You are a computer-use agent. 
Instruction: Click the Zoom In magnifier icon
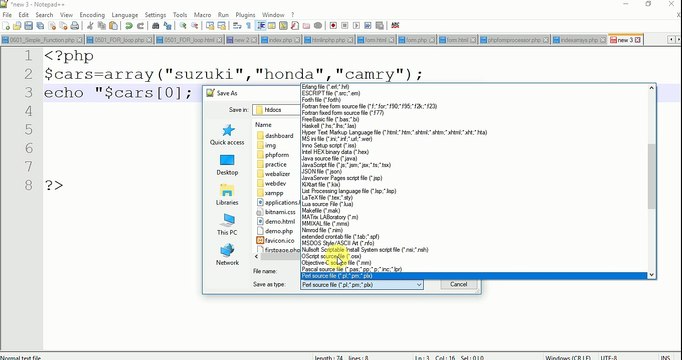click(183, 26)
